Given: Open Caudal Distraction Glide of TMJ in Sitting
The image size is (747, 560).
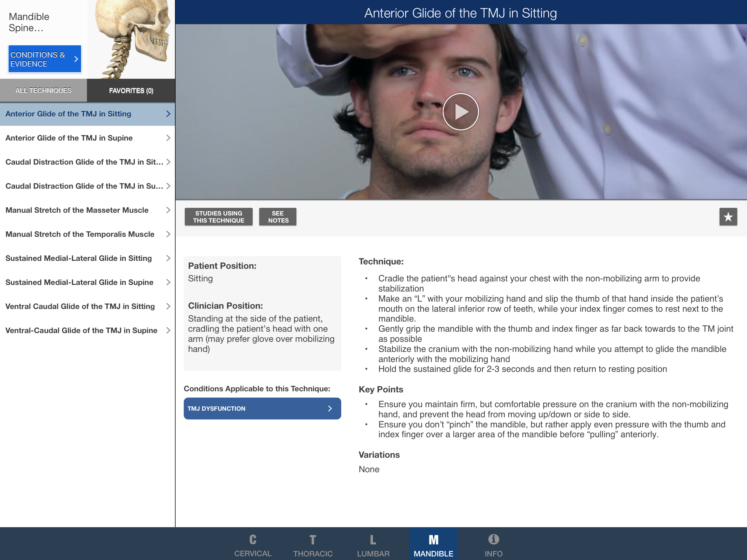Looking at the screenshot, I should click(84, 162).
